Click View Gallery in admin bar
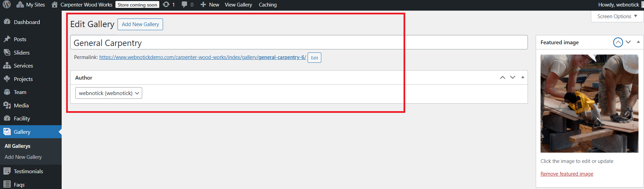644x189 pixels. (x=238, y=4)
